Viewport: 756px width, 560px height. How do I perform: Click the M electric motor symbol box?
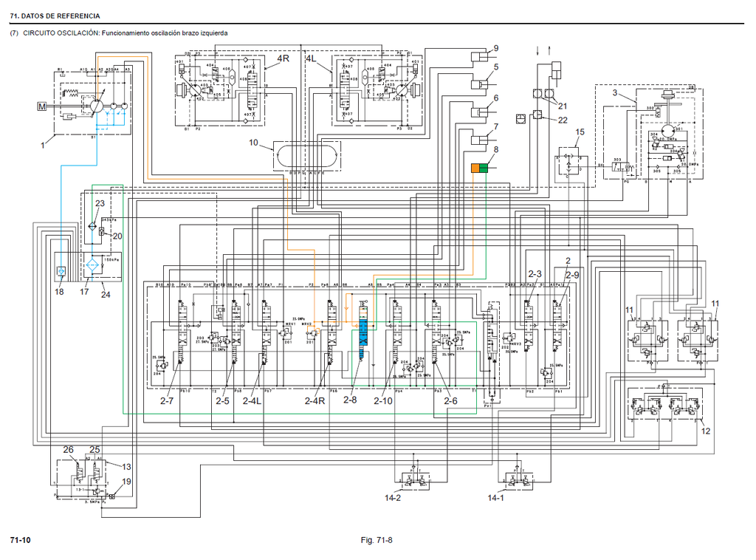point(42,106)
